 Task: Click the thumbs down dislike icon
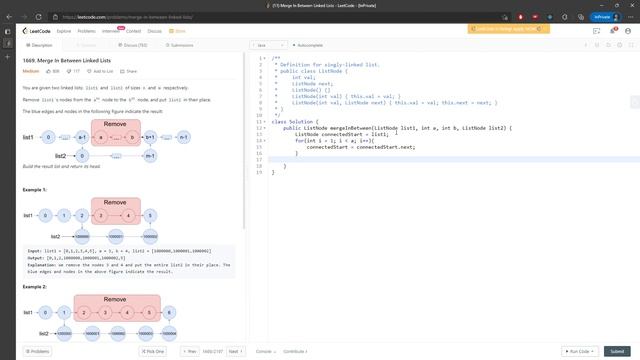69,71
